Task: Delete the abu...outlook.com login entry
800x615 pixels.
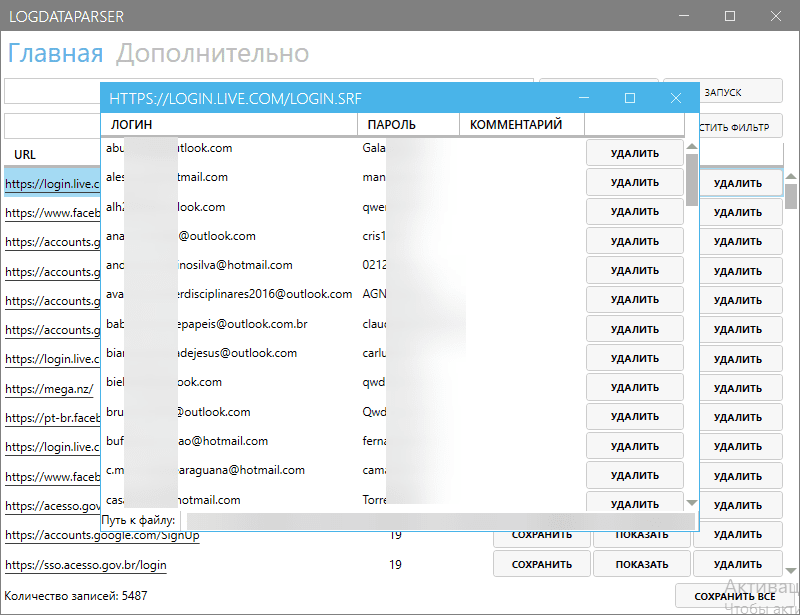Action: pos(634,152)
